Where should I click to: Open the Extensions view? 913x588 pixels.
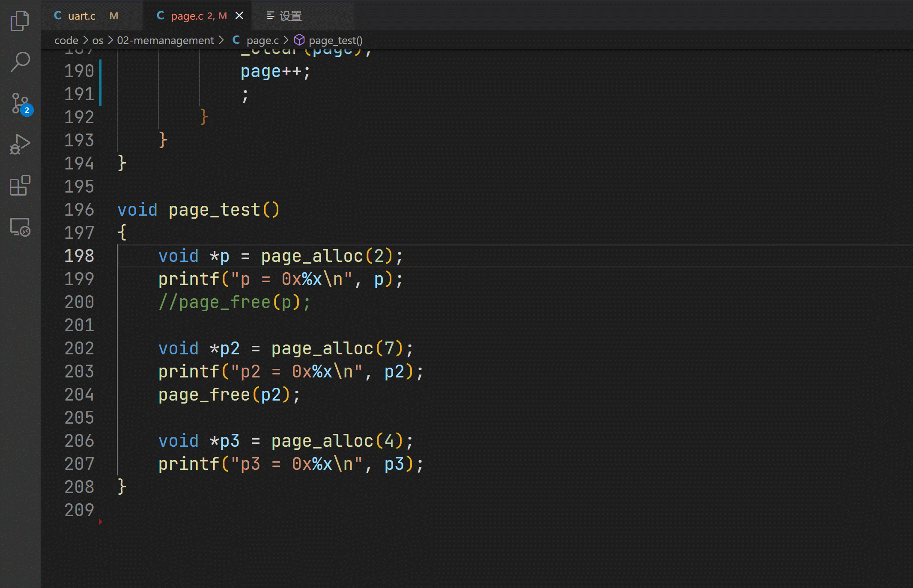[20, 186]
